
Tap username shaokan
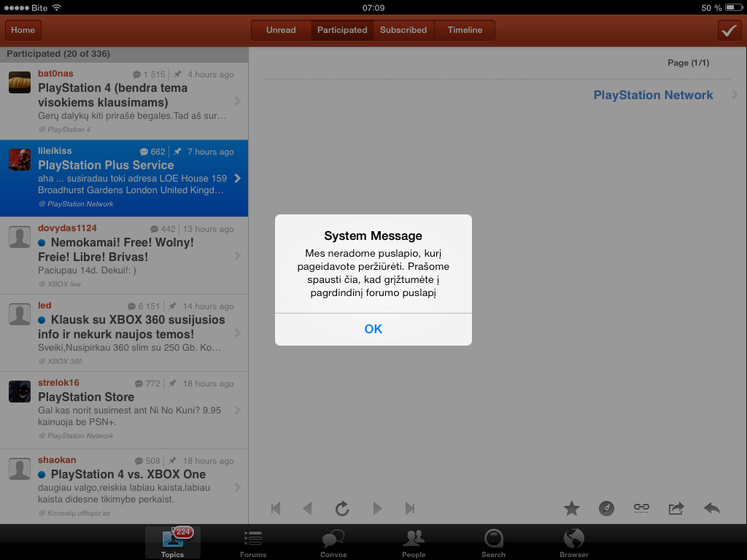coord(57,460)
